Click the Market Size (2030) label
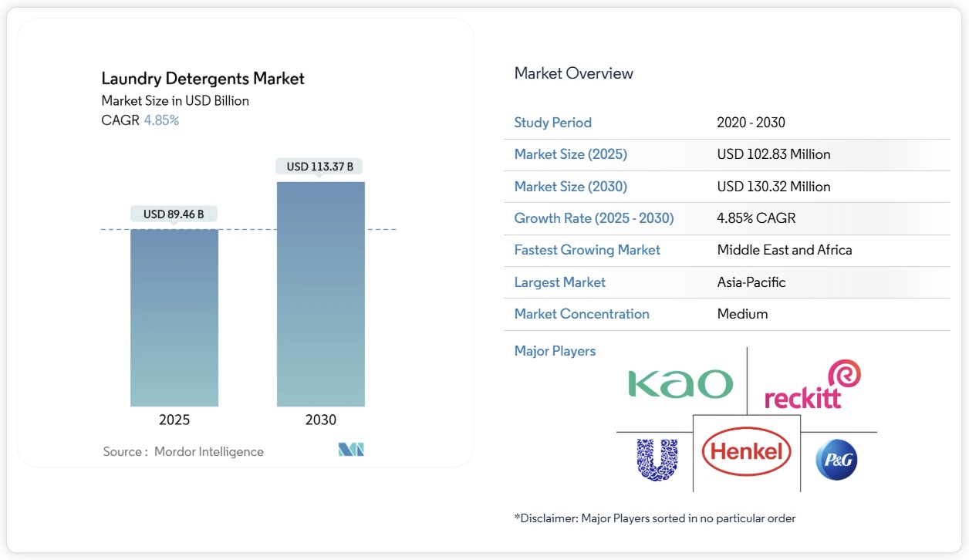Viewport: 969px width, 560px height. point(570,187)
